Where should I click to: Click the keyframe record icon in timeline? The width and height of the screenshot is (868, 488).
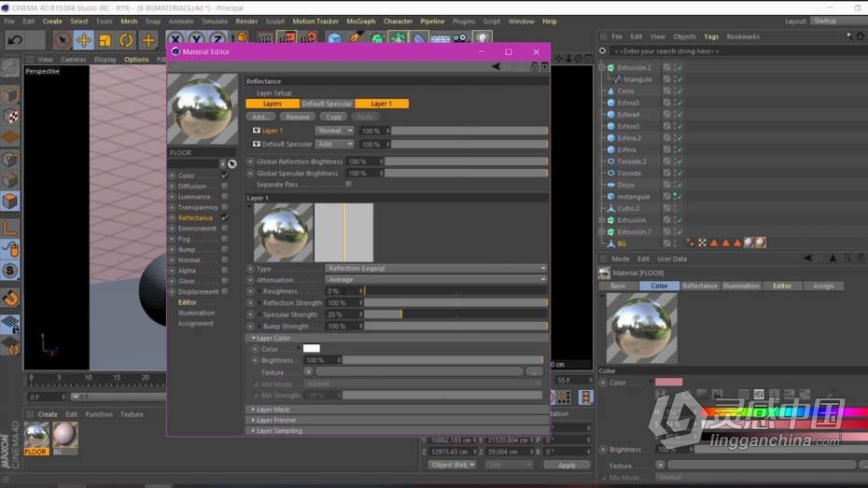coord(586,397)
